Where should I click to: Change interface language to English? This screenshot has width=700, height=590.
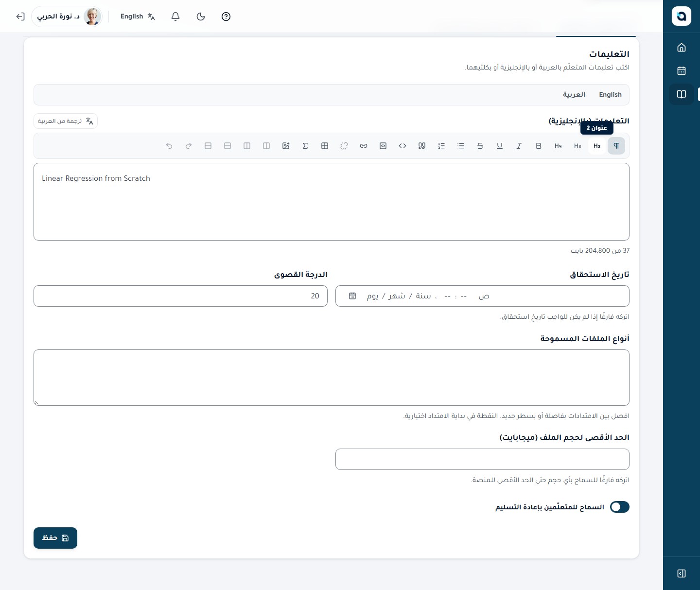click(138, 17)
